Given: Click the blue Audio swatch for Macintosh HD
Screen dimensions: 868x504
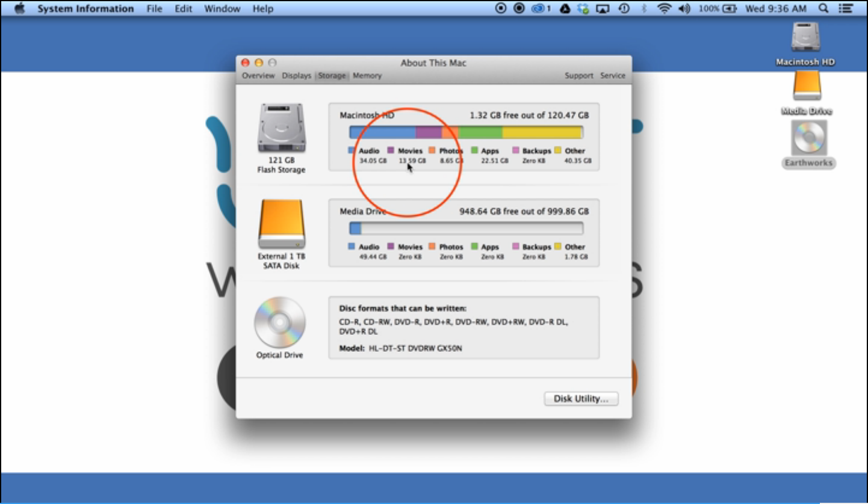Looking at the screenshot, I should pyautogui.click(x=352, y=150).
